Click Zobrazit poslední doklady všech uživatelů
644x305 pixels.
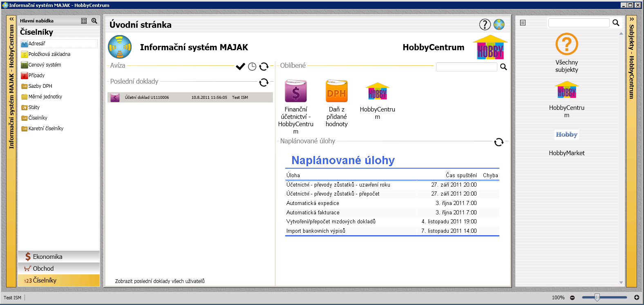pyautogui.click(x=160, y=281)
